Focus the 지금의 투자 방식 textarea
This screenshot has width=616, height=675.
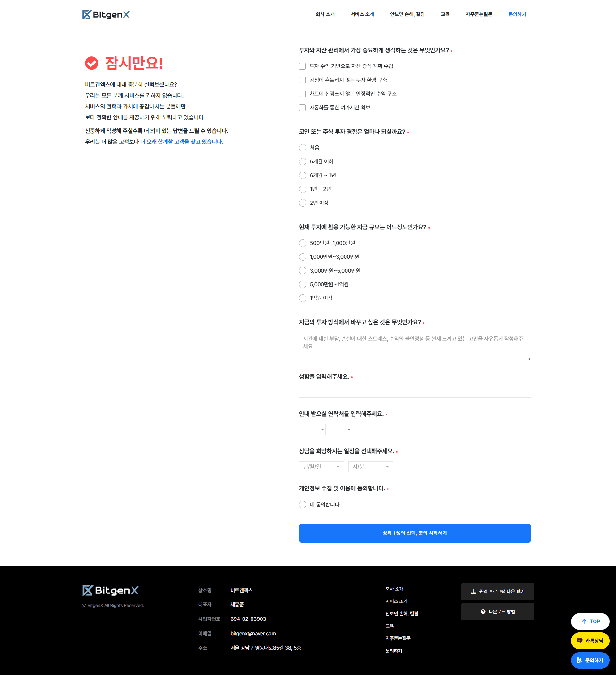coord(415,347)
